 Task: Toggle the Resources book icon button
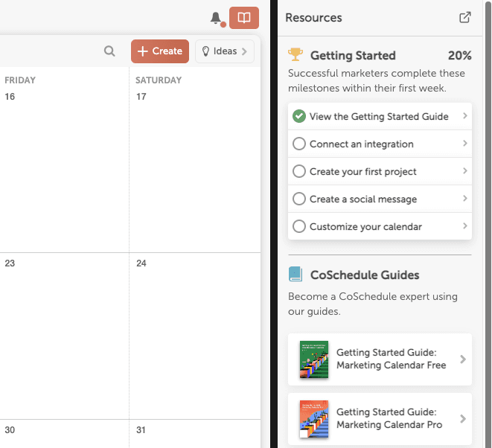(x=244, y=18)
